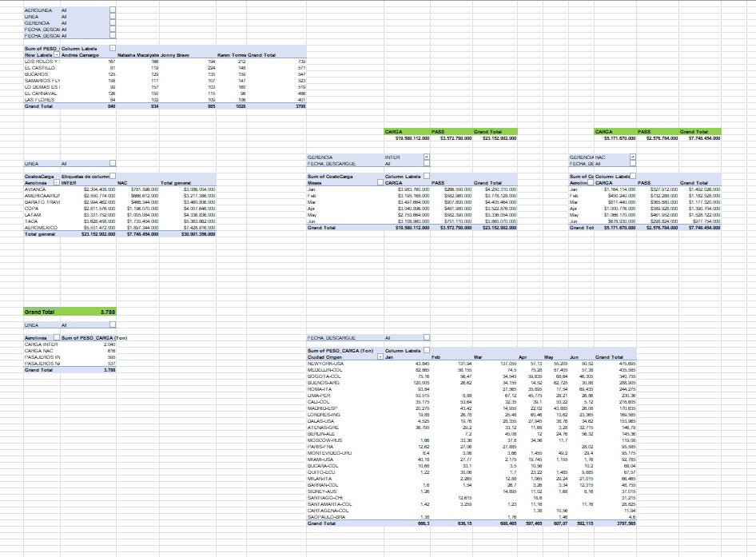The image size is (756, 557).
Task: Select the LAS FLORES row label
Action: coord(39,100)
